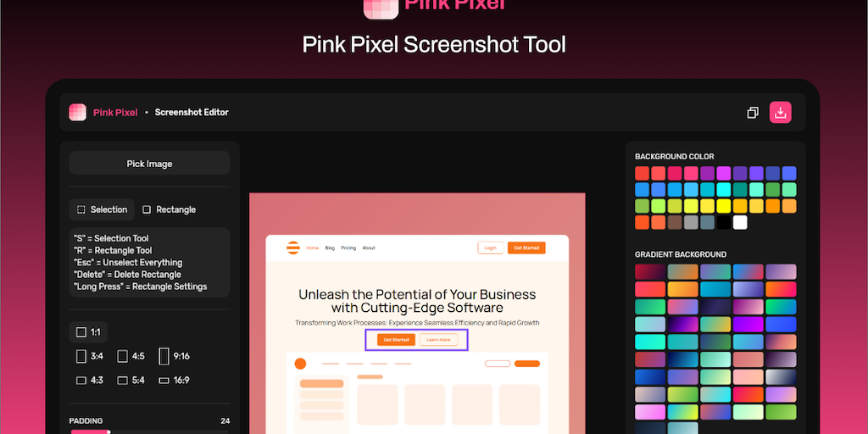Viewport: 868px width, 434px height.
Task: Click the "BACKGROUND COLOR" section heading
Action: coord(674,157)
